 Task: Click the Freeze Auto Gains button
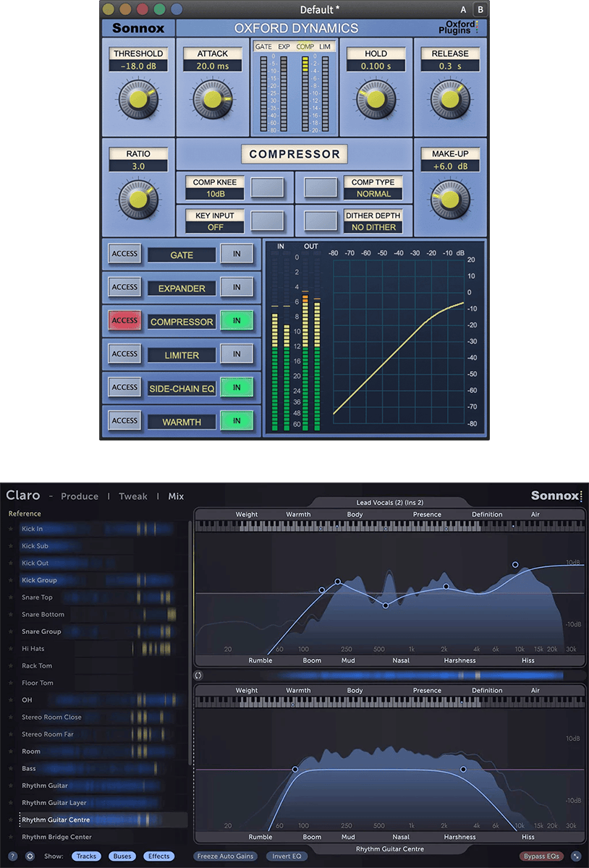226,856
